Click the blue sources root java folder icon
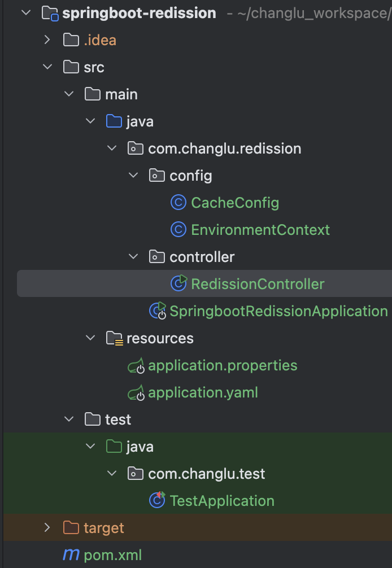The image size is (392, 568). (x=114, y=121)
